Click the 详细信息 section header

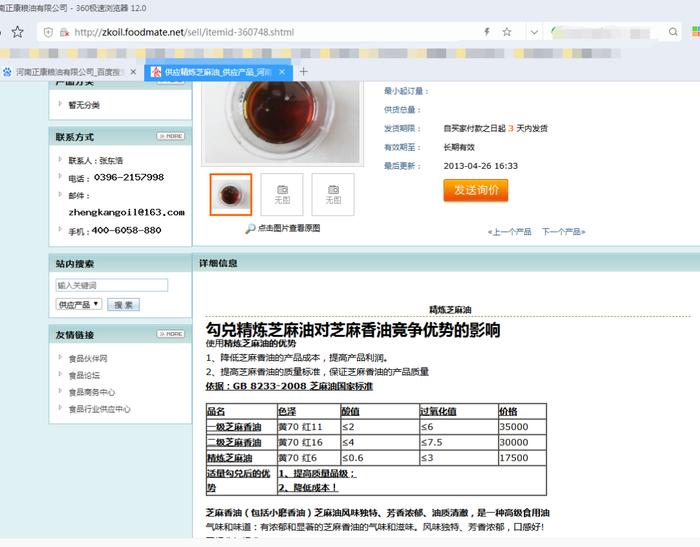[218, 263]
